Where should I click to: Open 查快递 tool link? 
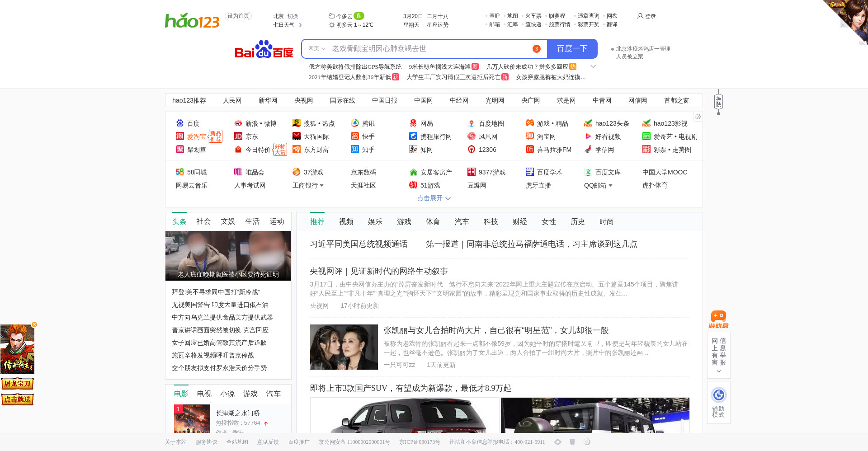pos(533,24)
